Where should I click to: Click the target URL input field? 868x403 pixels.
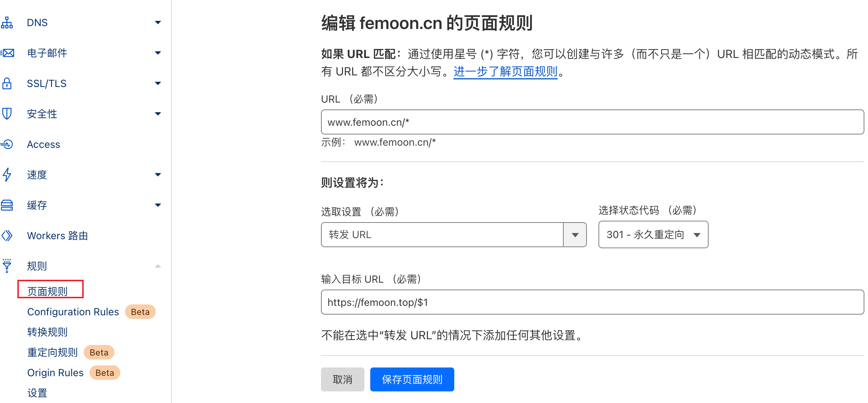pyautogui.click(x=592, y=302)
